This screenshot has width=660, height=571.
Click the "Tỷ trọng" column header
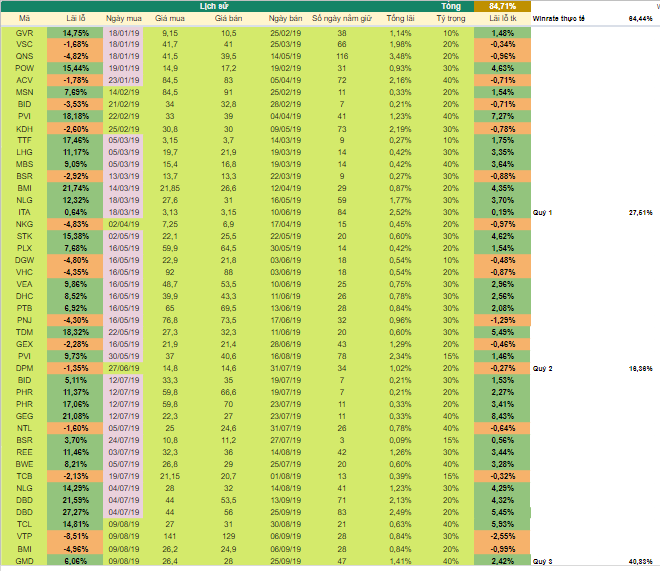coord(451,19)
